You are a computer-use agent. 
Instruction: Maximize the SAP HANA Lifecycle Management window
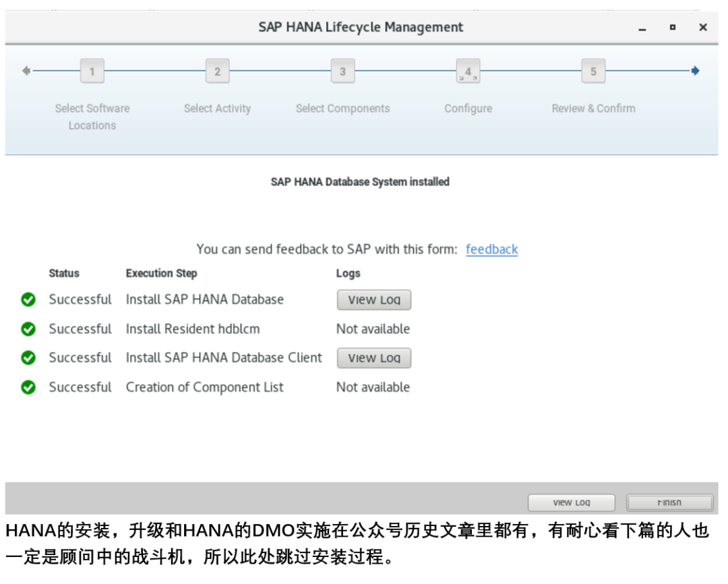point(672,28)
